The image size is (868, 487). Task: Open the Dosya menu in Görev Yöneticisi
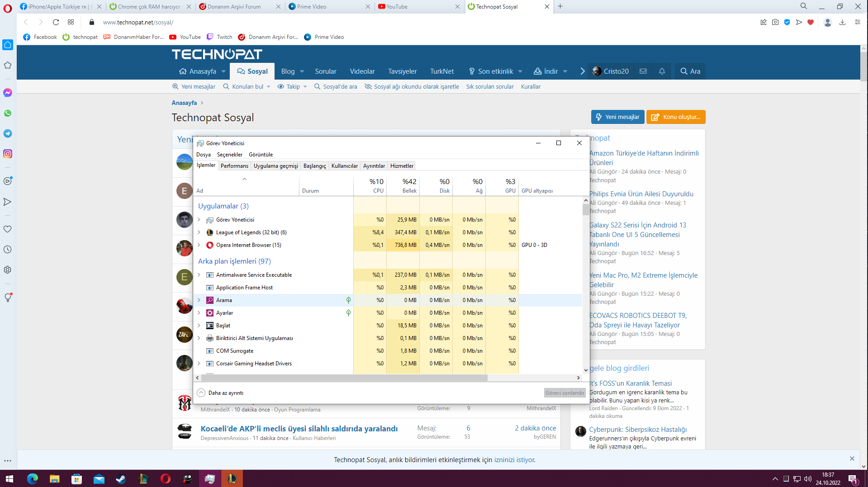[x=204, y=155]
